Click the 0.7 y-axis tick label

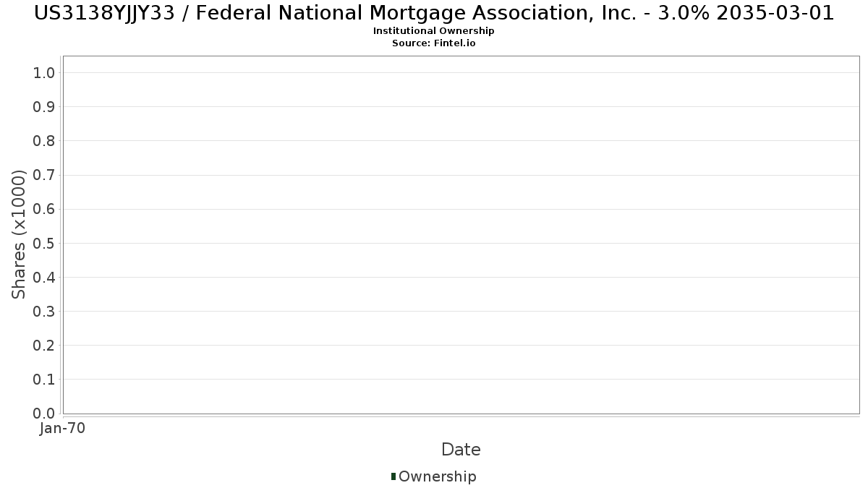pyautogui.click(x=44, y=175)
